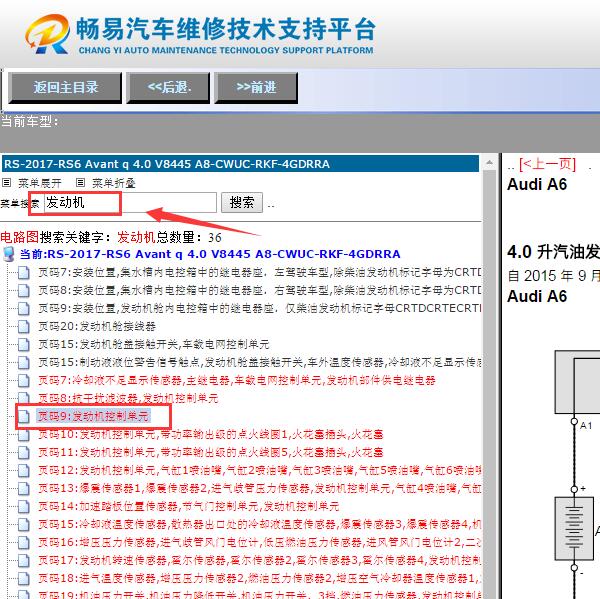
Task: Click page icon of 页码17 row
Action: click(x=24, y=561)
